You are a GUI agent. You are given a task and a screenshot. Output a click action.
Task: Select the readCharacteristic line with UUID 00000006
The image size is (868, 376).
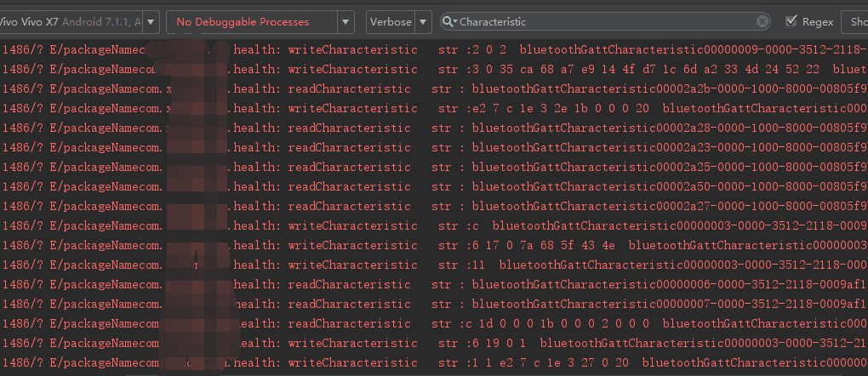(434, 285)
